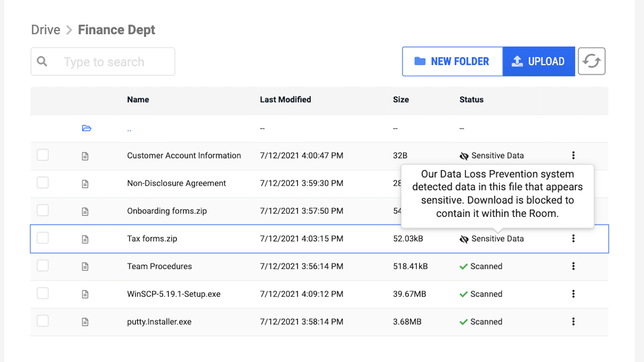Click the file icon for Team Procedures

85,266
